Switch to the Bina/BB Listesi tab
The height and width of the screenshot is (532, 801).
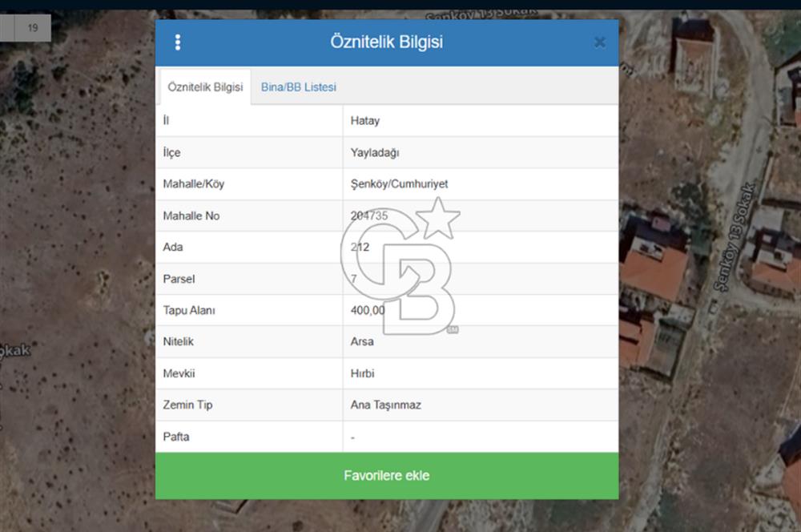(x=298, y=87)
